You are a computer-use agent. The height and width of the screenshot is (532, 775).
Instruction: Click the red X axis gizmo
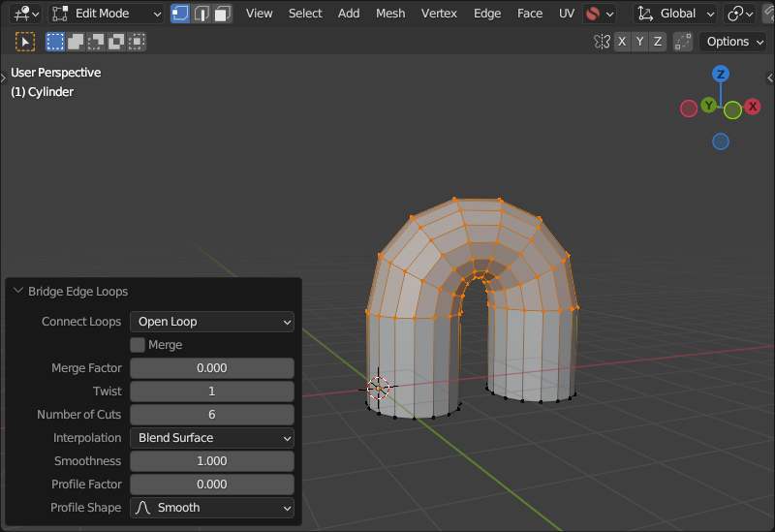coord(753,107)
